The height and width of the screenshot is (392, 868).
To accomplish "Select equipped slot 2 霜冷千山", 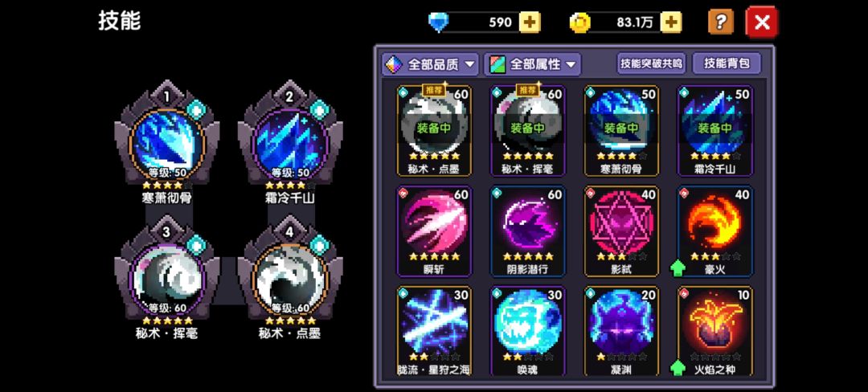I will 289,143.
